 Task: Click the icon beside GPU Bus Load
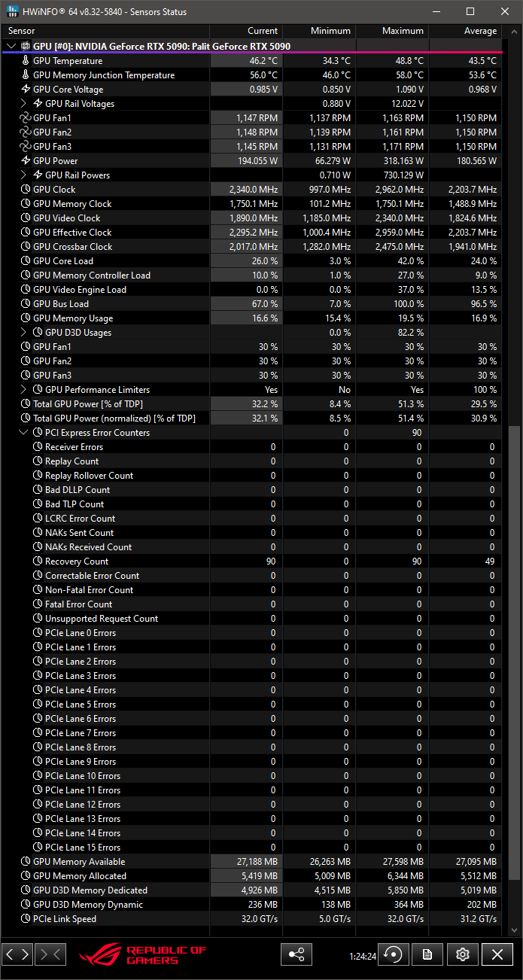(x=26, y=304)
